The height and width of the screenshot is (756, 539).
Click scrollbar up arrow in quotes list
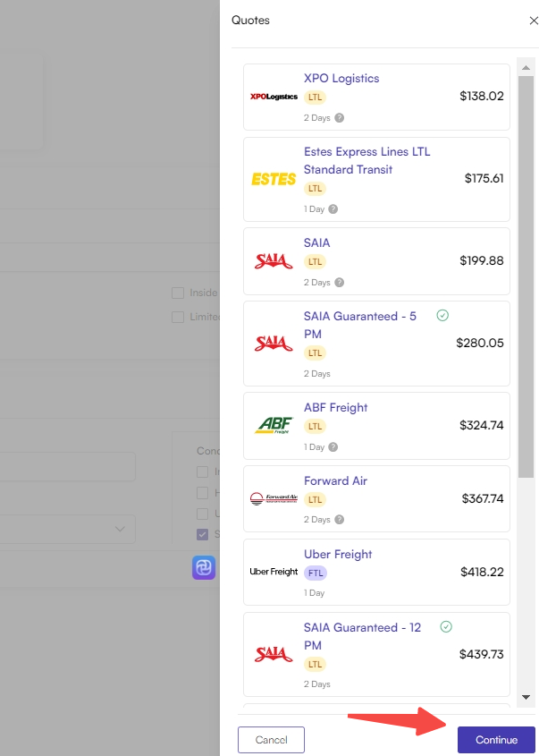pyautogui.click(x=526, y=67)
